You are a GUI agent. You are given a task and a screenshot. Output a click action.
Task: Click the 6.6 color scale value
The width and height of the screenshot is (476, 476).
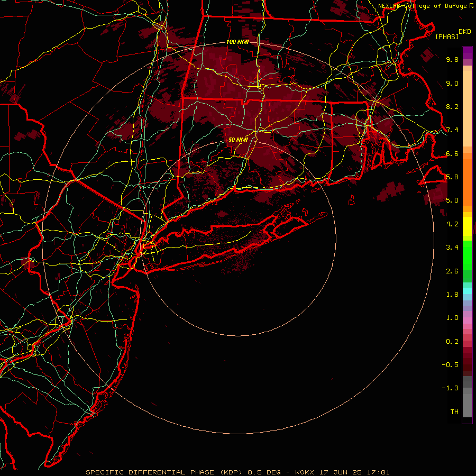(452, 153)
